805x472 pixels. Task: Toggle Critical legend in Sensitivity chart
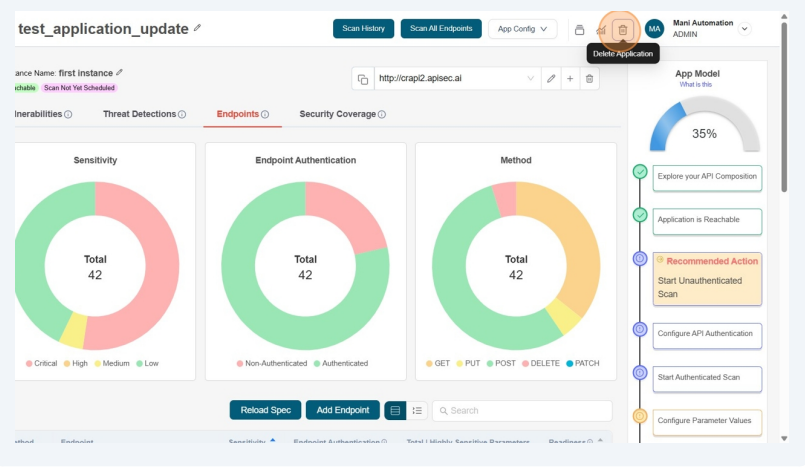(x=41, y=363)
